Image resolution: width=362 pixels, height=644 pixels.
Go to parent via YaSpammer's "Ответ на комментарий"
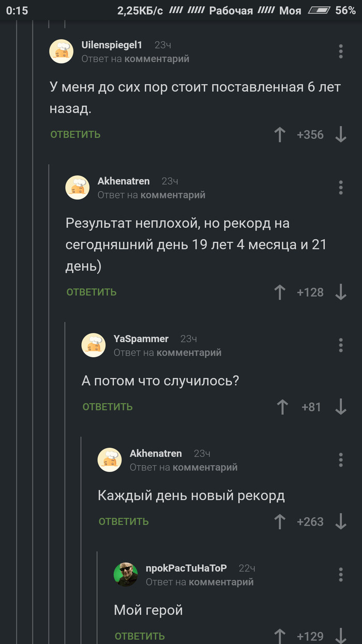pyautogui.click(x=168, y=353)
